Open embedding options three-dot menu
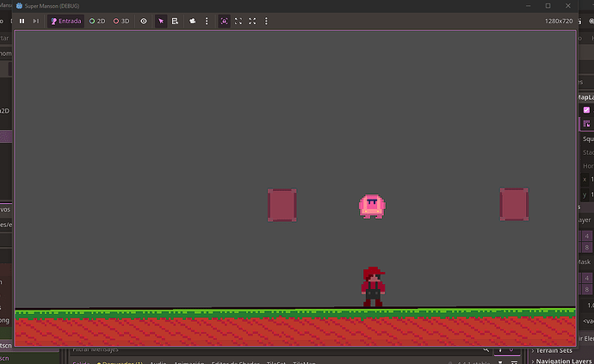The image size is (594, 364). click(266, 22)
